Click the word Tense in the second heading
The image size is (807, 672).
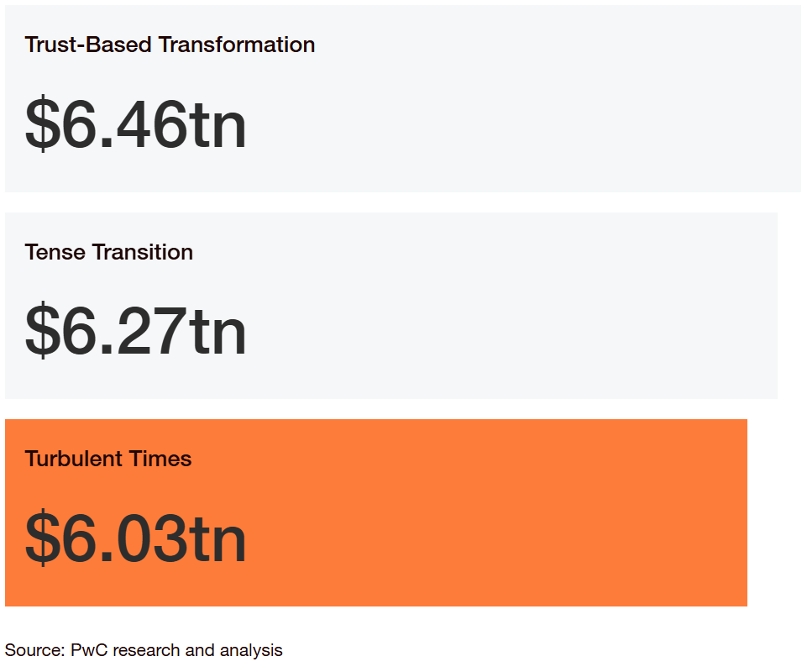point(55,252)
